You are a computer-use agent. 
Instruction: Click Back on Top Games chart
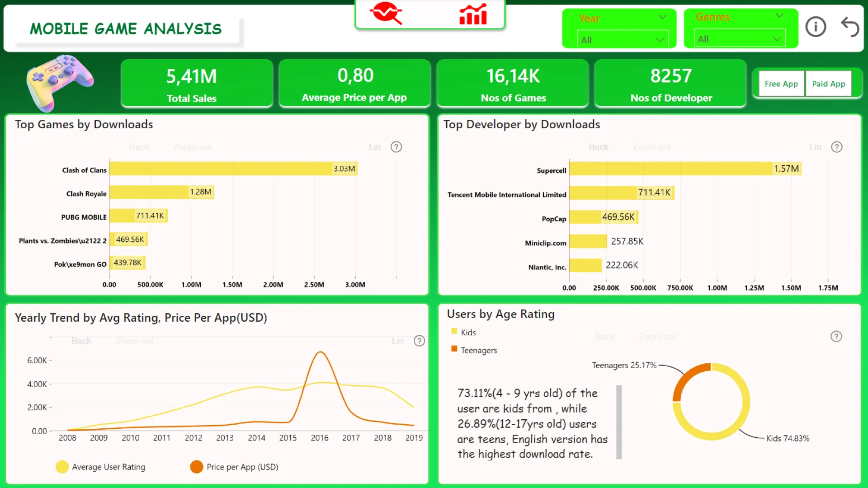139,147
